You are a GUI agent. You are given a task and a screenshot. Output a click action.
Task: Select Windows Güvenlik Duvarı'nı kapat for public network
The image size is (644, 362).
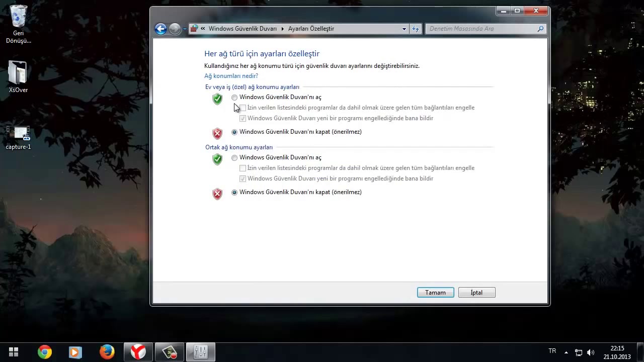pyautogui.click(x=234, y=192)
